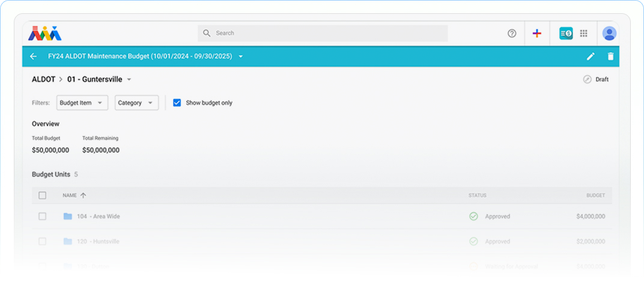Image resolution: width=644 pixels, height=288 pixels.
Task: Click the Total Budget $50,000,000 value
Action: [50, 150]
